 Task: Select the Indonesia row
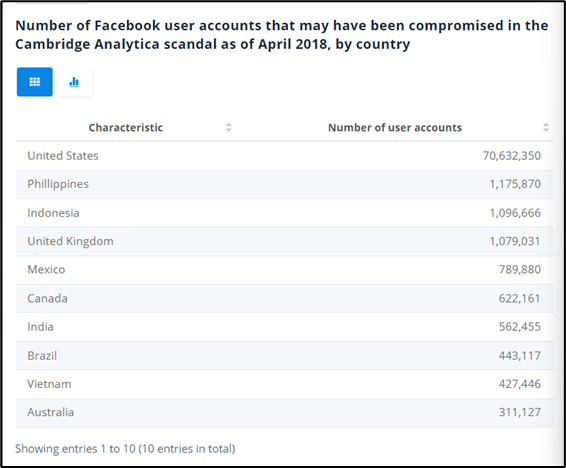284,213
